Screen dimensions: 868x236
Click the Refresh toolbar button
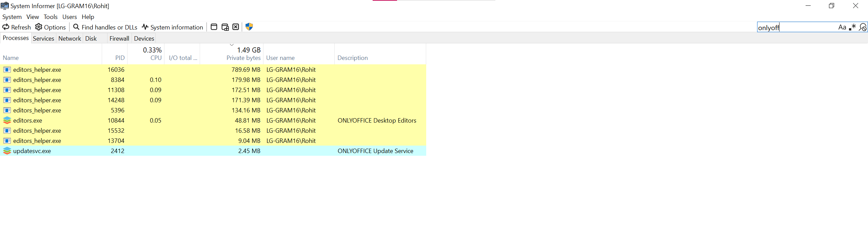pos(17,27)
